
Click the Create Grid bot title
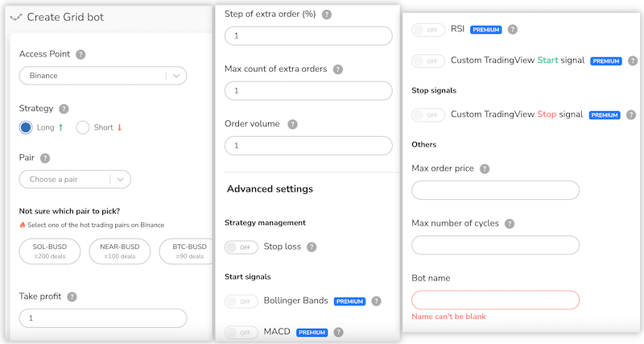65,17
